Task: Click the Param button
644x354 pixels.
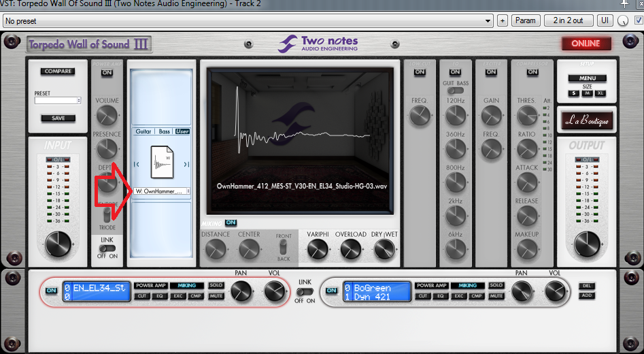Action: point(525,20)
